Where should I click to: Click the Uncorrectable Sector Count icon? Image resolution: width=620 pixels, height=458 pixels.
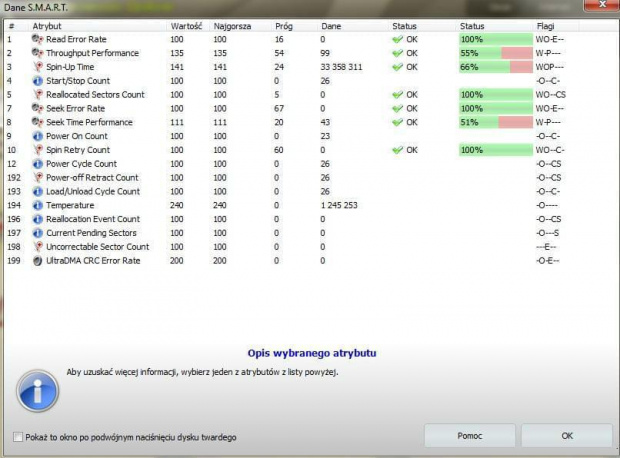pyautogui.click(x=38, y=247)
